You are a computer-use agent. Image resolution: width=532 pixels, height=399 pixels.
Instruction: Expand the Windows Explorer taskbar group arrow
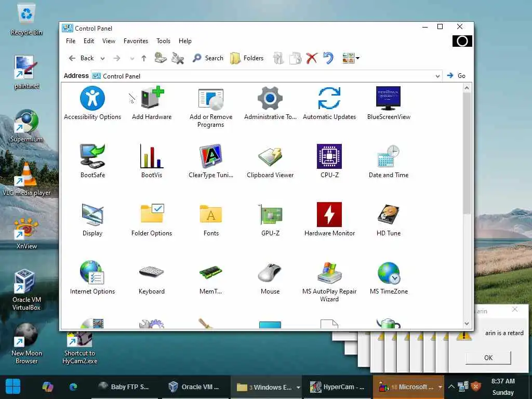(298, 387)
